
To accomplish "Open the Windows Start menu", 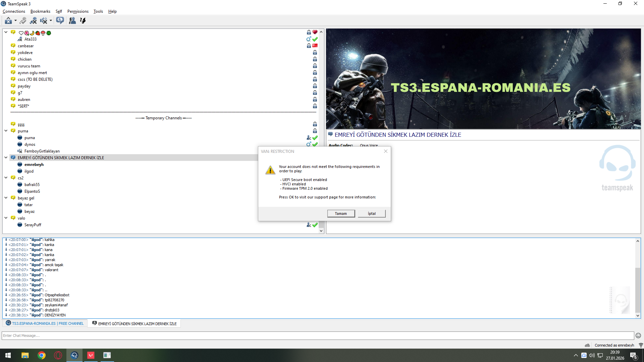I will click(x=8, y=355).
